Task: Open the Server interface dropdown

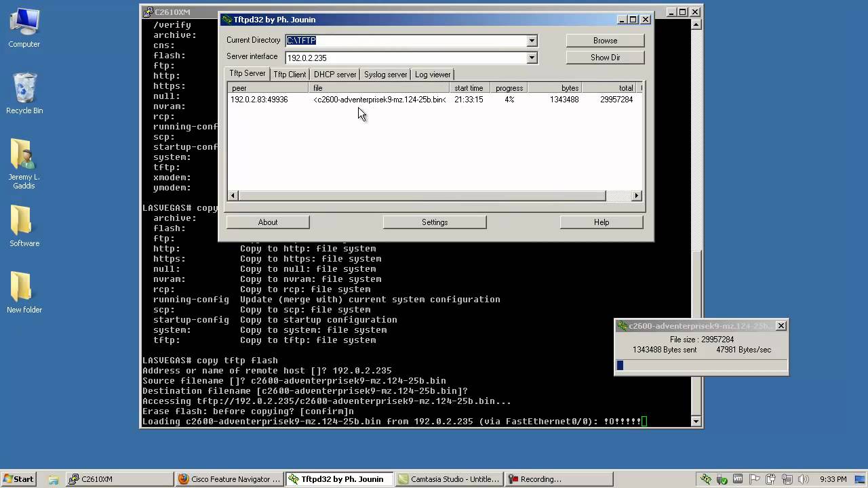Action: [x=532, y=58]
